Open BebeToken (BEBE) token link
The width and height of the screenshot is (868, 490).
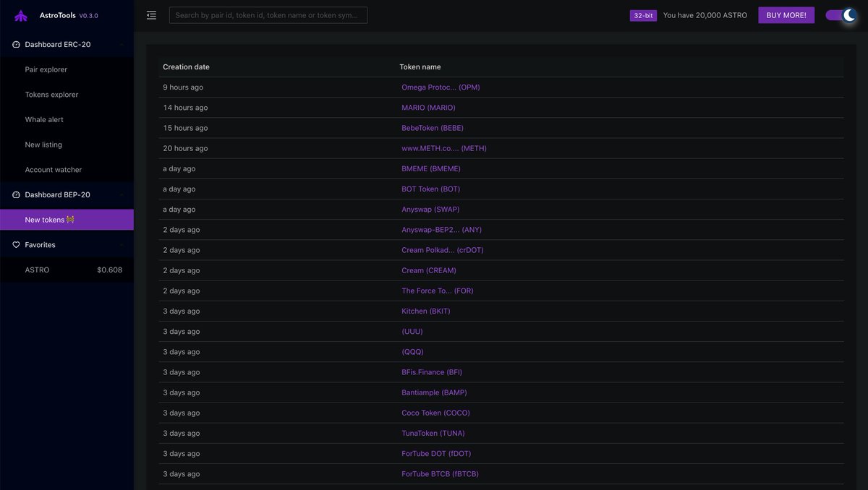point(433,128)
